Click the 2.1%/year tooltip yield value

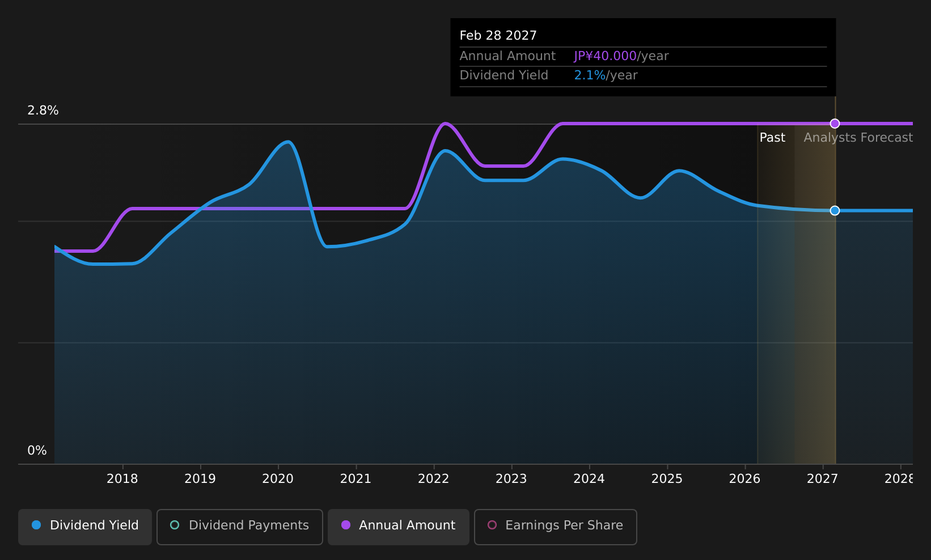point(606,75)
